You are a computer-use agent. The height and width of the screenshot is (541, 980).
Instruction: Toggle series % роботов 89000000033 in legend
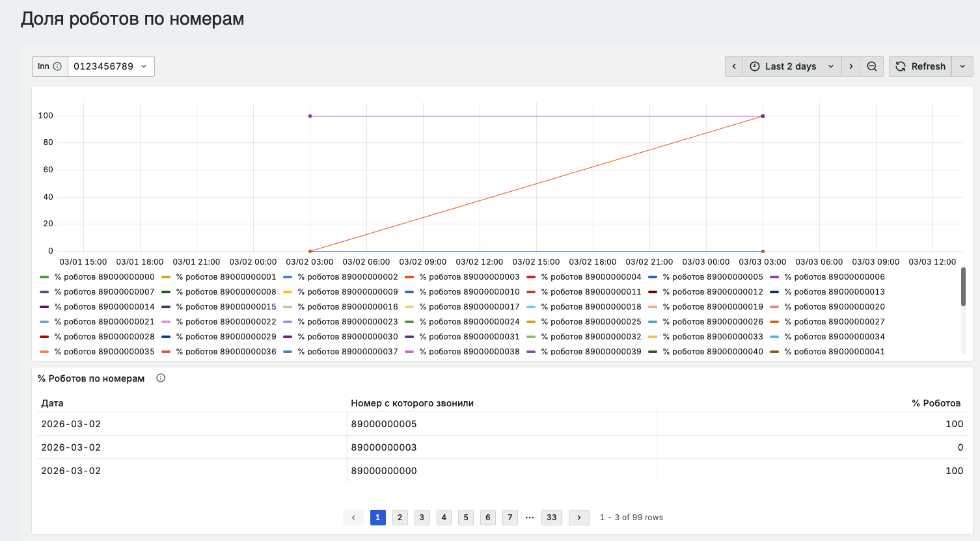[x=713, y=337]
